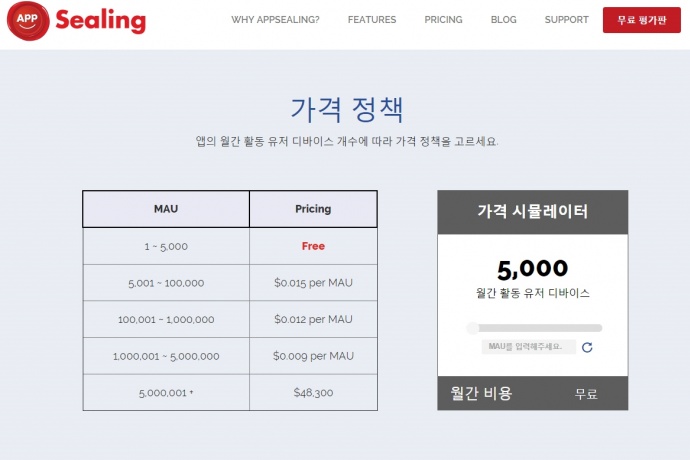Select the red Free pricing cell
This screenshot has height=460, width=690.
click(x=313, y=246)
